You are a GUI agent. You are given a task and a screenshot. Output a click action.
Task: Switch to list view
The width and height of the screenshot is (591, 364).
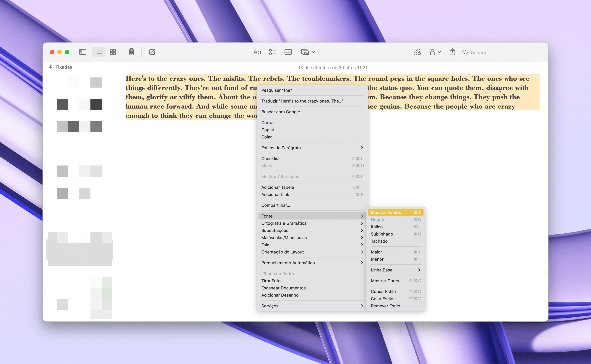coord(99,52)
